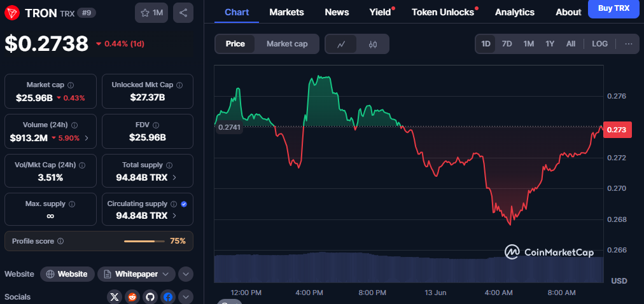
Task: Open the Yield tab
Action: click(x=381, y=12)
